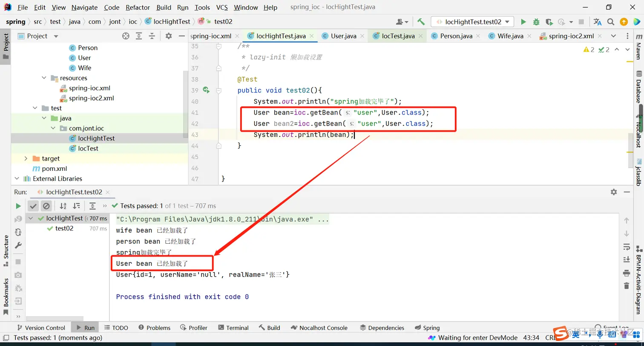This screenshot has height=346, width=644.
Task: Expand all test results in Run panel
Action: click(x=92, y=206)
